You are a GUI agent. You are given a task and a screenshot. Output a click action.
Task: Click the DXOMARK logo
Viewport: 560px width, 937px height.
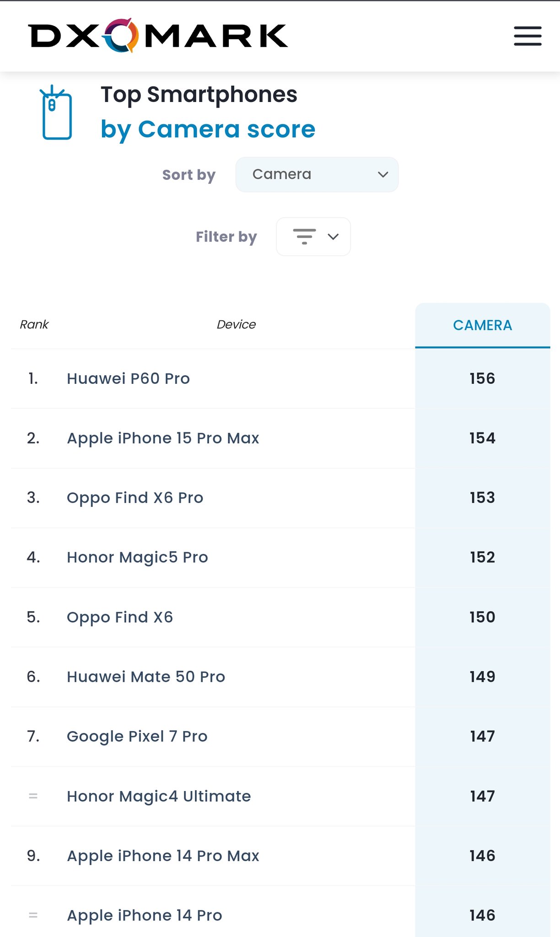[x=158, y=35]
